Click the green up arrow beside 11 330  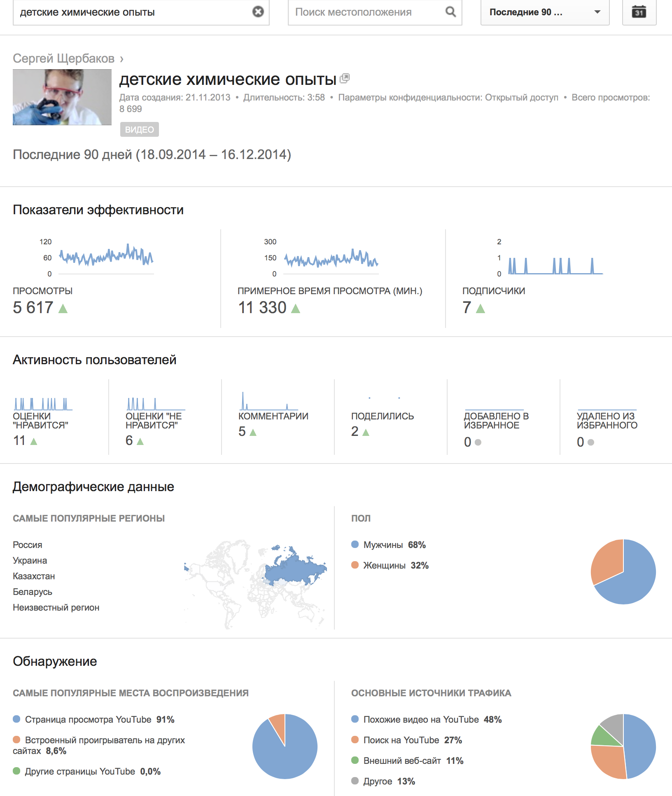click(x=296, y=308)
